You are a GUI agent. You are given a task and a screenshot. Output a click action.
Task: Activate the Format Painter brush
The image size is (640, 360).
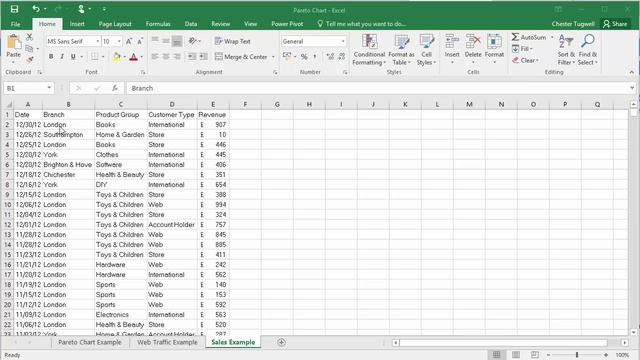[x=29, y=60]
